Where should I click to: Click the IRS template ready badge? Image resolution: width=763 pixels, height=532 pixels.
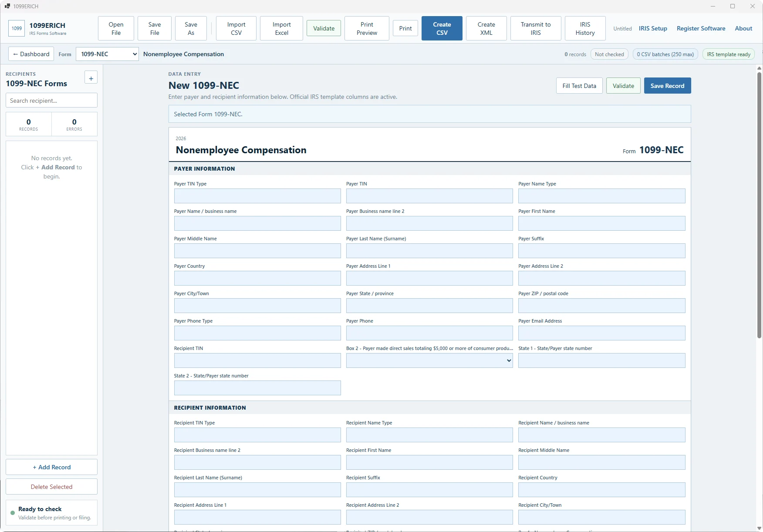click(x=729, y=54)
